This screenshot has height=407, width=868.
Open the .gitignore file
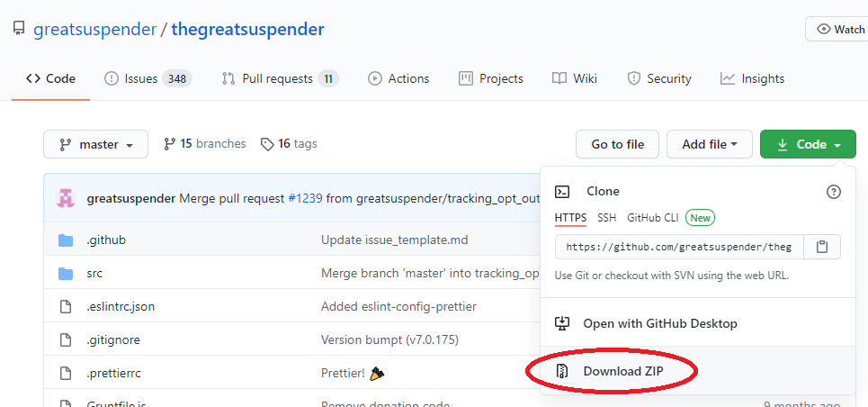tap(113, 339)
